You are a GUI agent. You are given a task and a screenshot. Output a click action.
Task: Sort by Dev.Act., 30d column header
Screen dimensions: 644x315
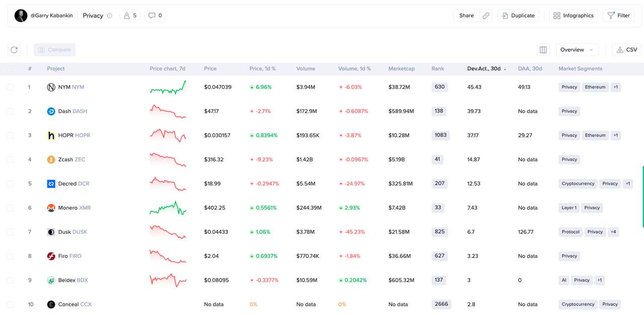point(487,69)
